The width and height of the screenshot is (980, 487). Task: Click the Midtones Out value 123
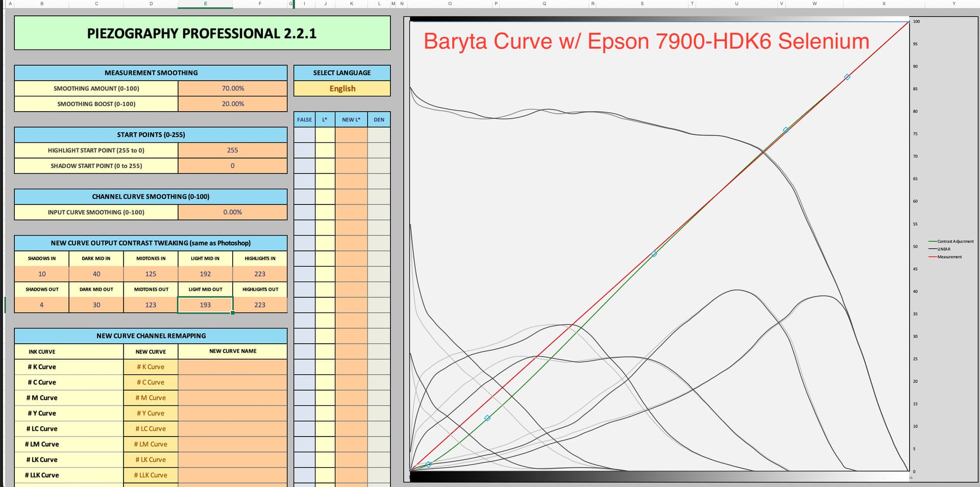[x=151, y=305]
